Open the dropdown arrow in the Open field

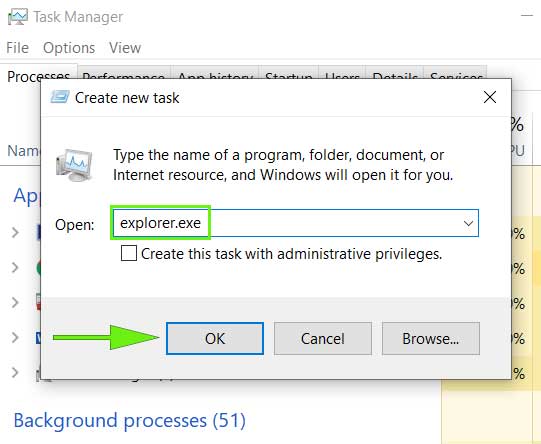[468, 223]
